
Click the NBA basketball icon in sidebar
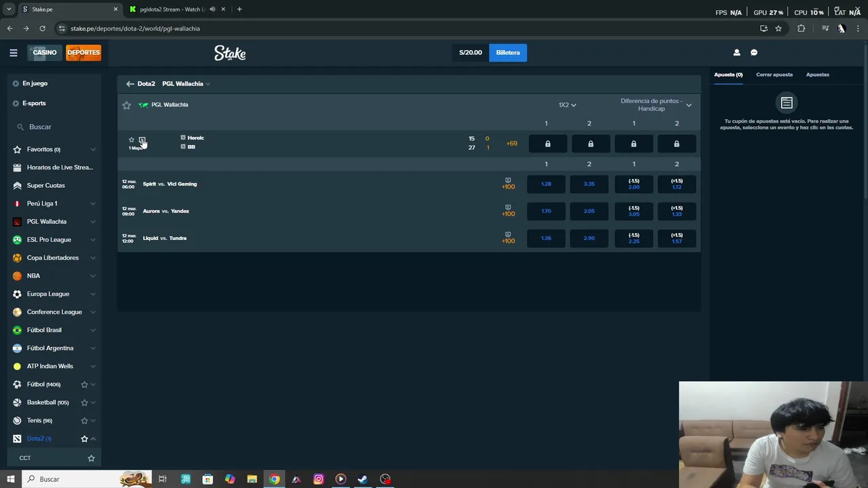[x=17, y=276]
